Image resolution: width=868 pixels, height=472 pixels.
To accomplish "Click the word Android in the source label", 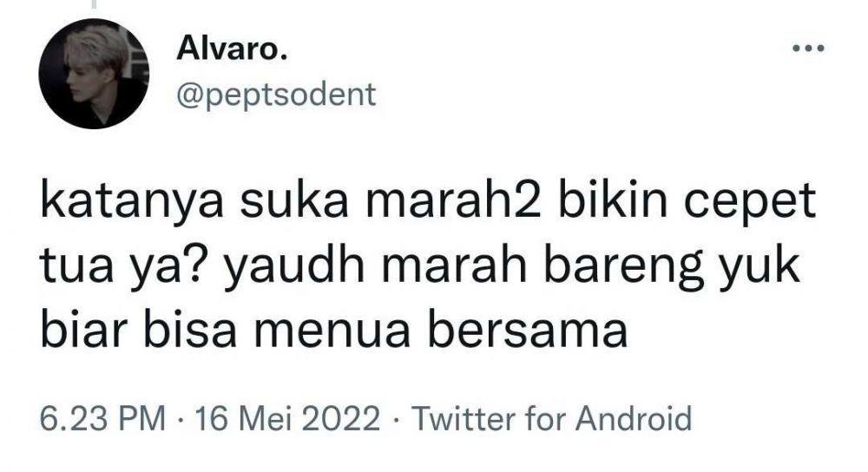I will click(634, 418).
